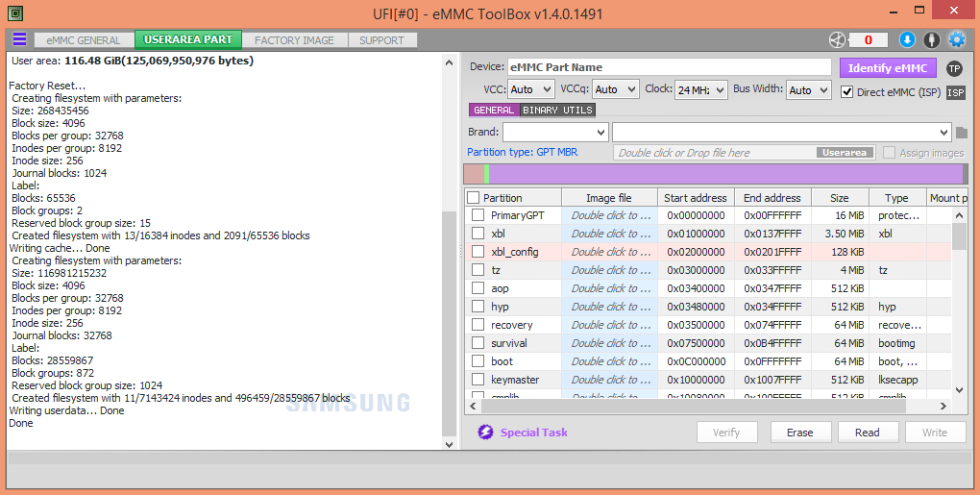Image resolution: width=980 pixels, height=495 pixels.
Task: Click the Userarea button in the file drop field
Action: (845, 153)
